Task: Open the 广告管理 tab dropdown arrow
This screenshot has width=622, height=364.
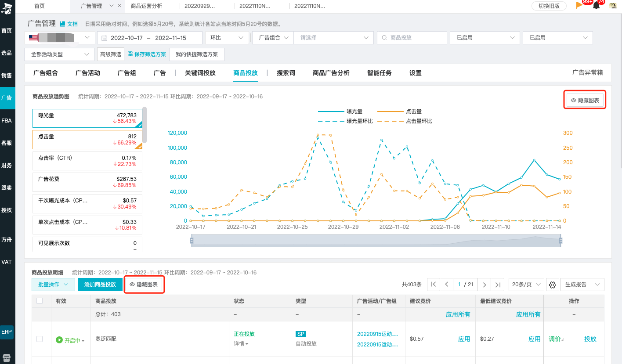Action: [x=111, y=6]
